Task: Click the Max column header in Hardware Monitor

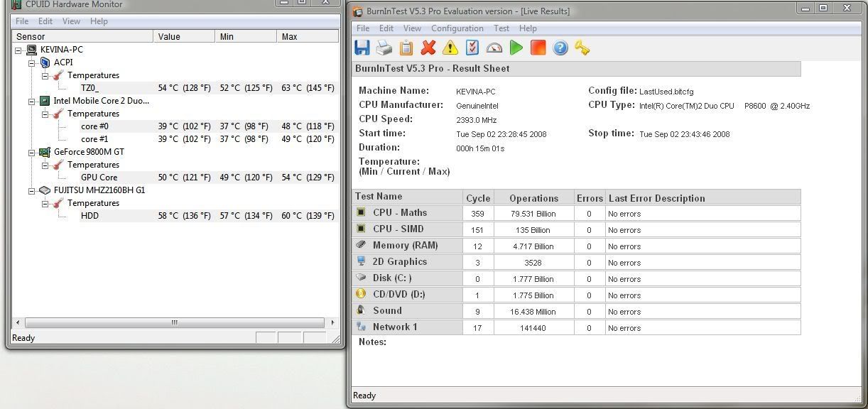Action: (308, 36)
